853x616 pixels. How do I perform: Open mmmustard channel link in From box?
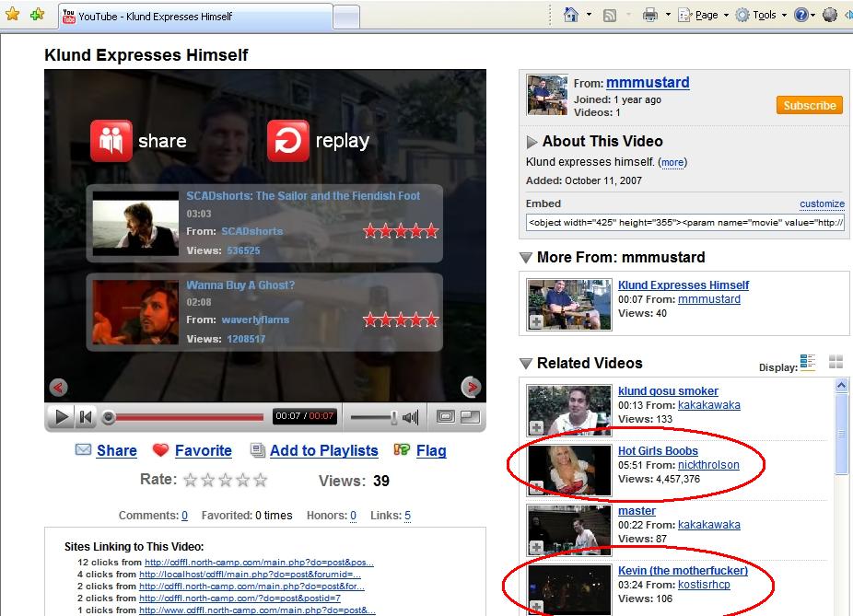click(x=648, y=83)
